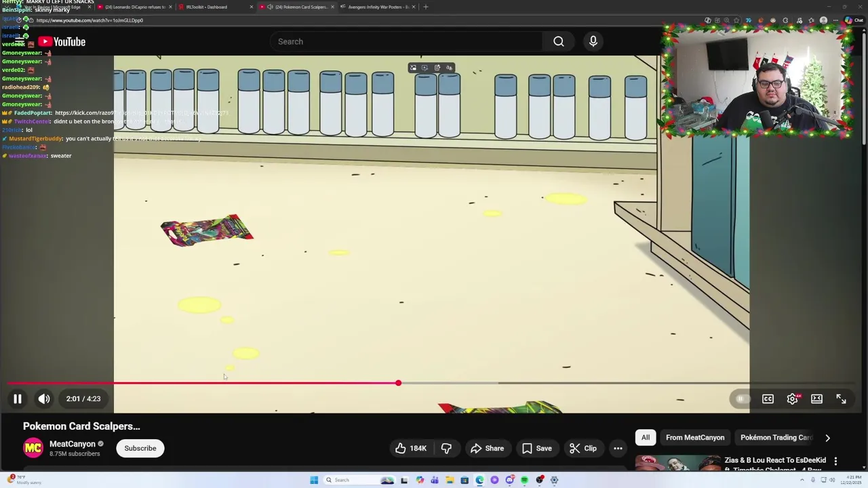Select the From MeatCanyon chip

(695, 438)
